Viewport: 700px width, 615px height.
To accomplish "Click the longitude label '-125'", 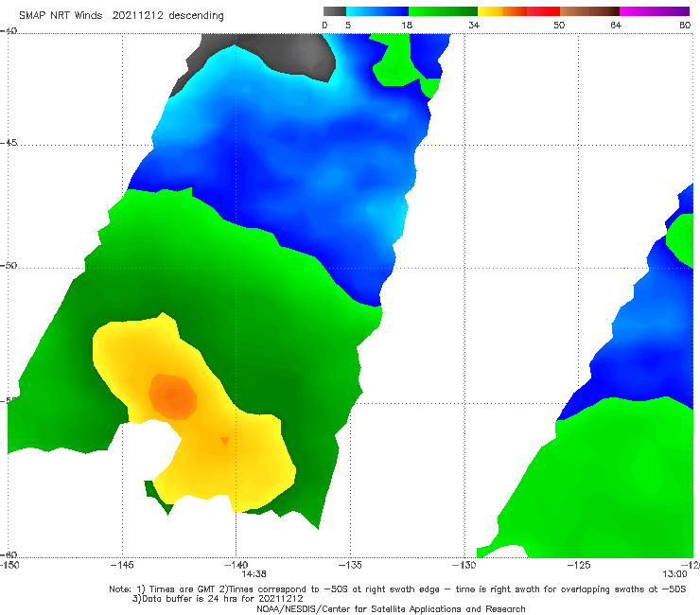I will [579, 566].
